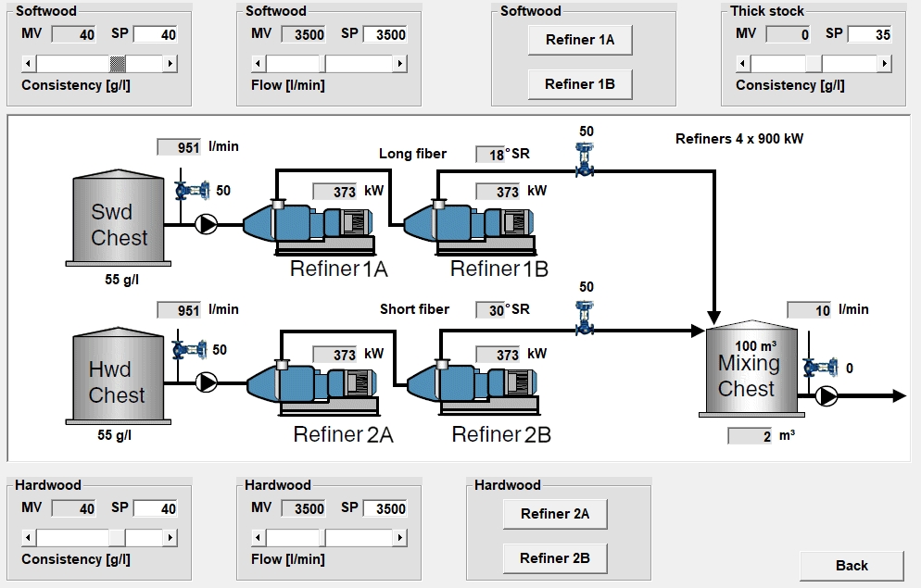Toggle the Hardwood Refiner 2A button
This screenshot has height=588, width=921.
[x=555, y=514]
